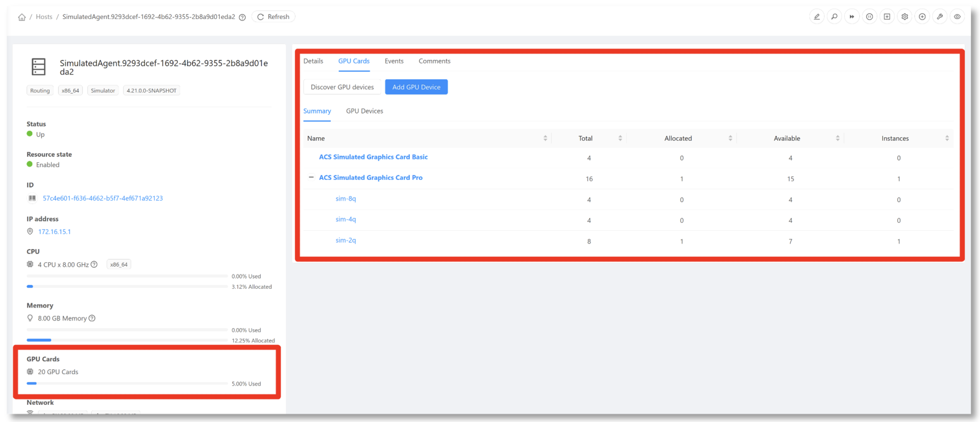This screenshot has height=422, width=980.
Task: Click the magnifier icon in top toolbar
Action: 834,17
